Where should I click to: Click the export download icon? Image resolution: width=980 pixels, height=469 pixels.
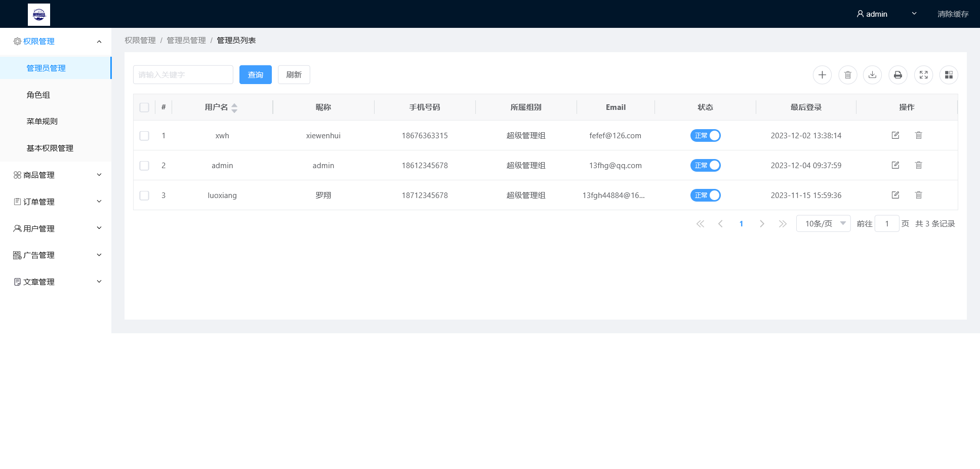pyautogui.click(x=872, y=75)
